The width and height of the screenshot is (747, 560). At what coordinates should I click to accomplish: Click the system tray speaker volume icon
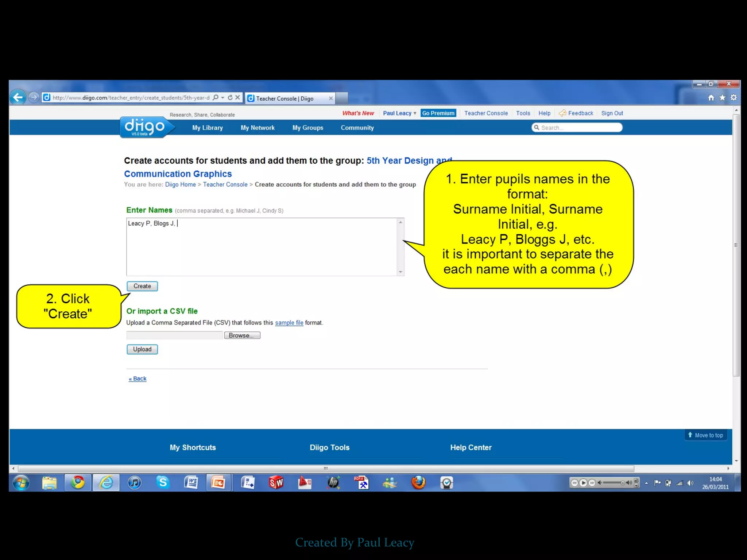tap(690, 483)
